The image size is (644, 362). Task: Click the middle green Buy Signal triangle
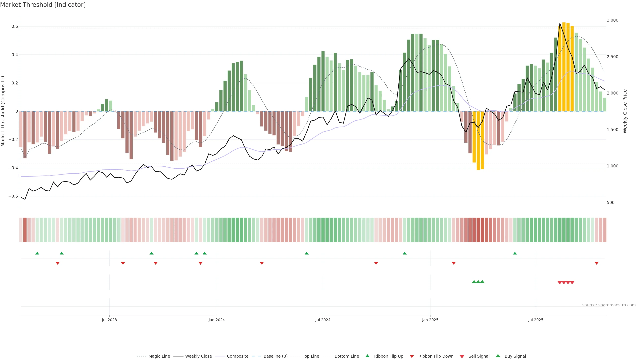478,282
